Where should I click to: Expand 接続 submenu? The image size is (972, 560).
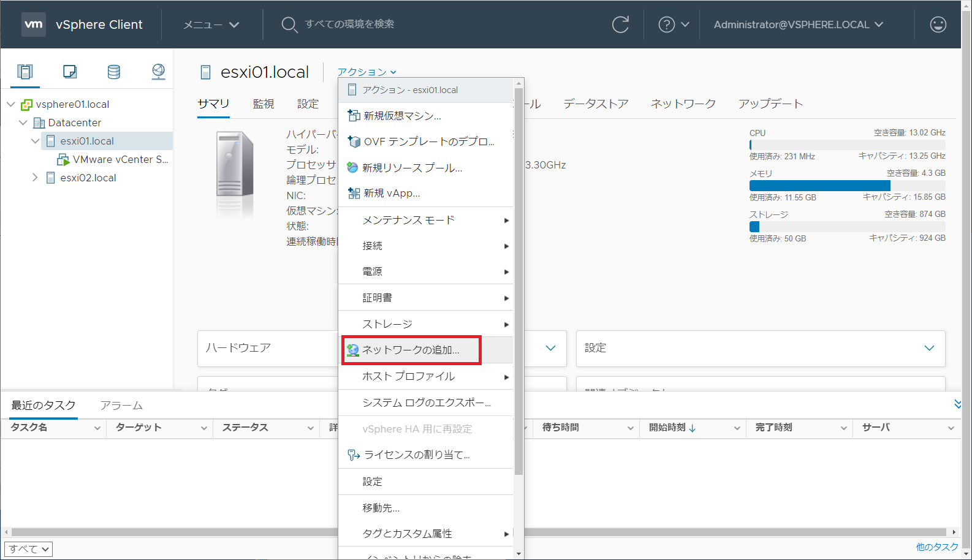425,246
